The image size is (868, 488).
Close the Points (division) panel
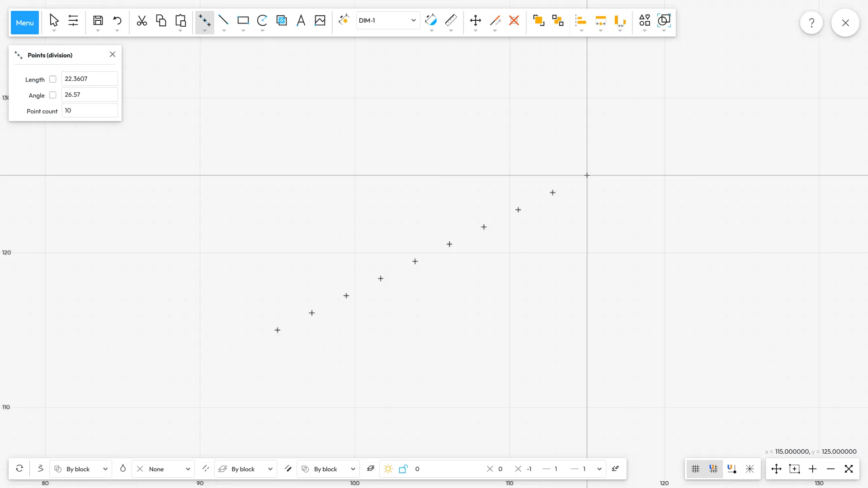(113, 54)
